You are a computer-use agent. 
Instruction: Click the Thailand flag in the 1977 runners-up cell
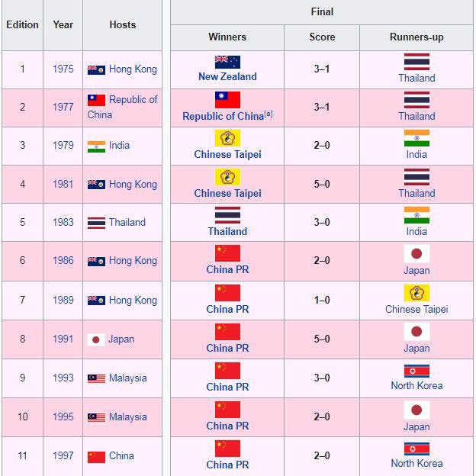[416, 100]
